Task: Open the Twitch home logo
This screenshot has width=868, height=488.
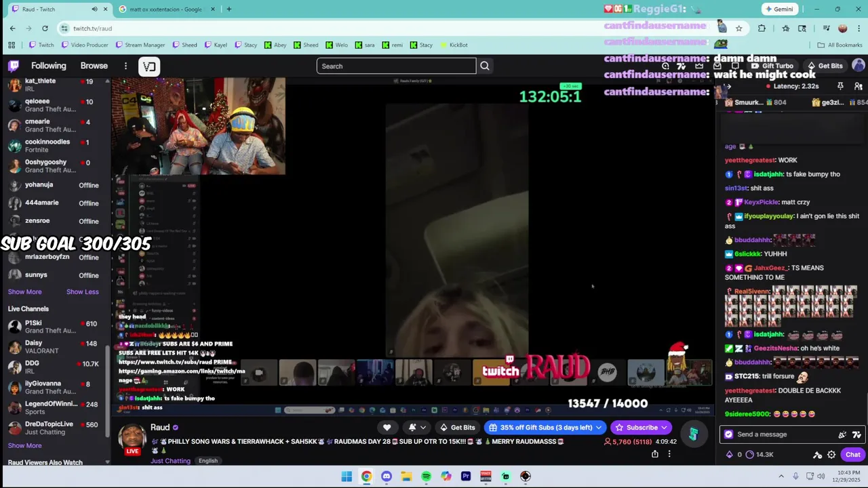Action: pyautogui.click(x=14, y=66)
